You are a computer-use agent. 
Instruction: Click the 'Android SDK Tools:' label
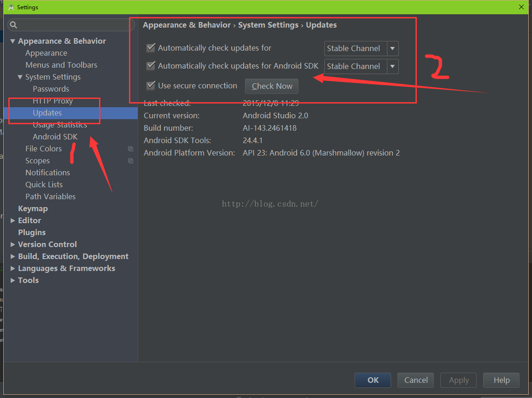[x=177, y=140]
